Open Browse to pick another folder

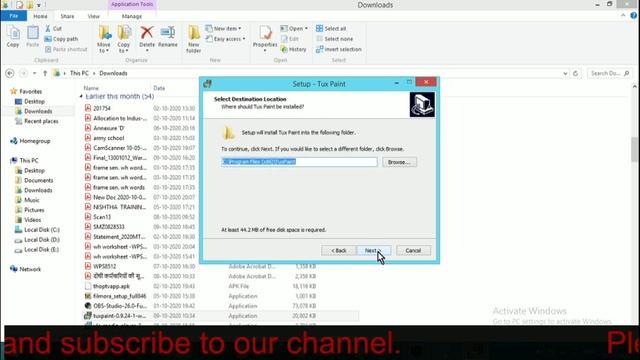(x=399, y=162)
